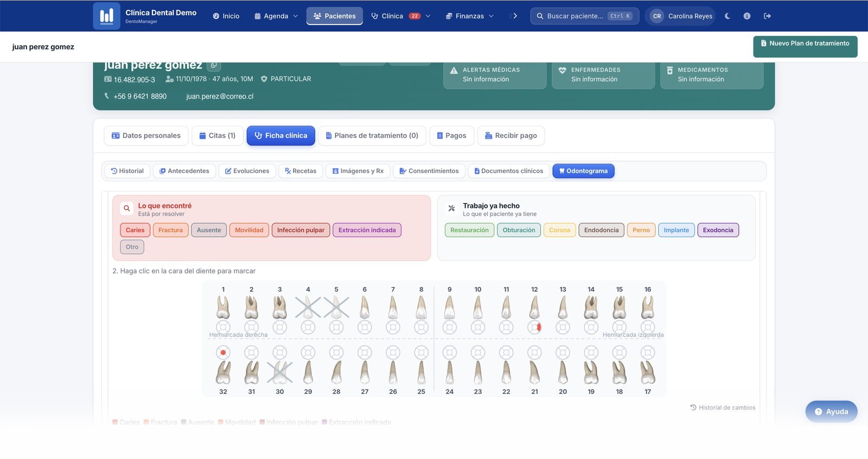Select the Implante treatment chip
Screen dimensions: 868x459
pyautogui.click(x=676, y=230)
